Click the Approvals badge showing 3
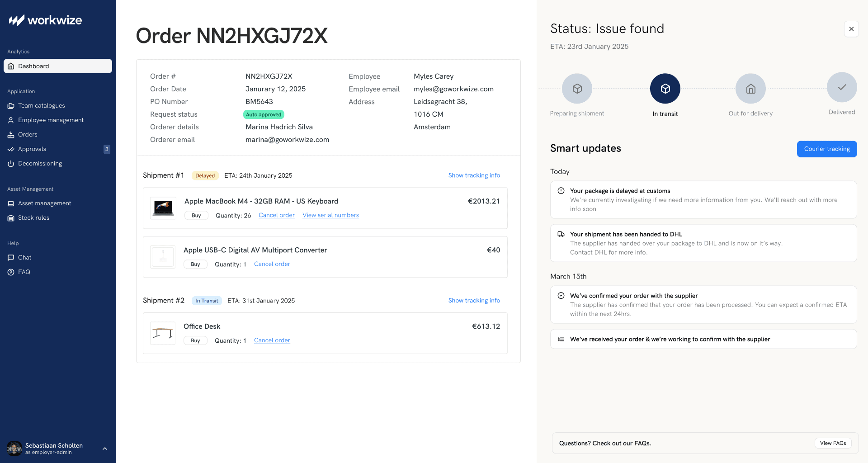 tap(107, 149)
